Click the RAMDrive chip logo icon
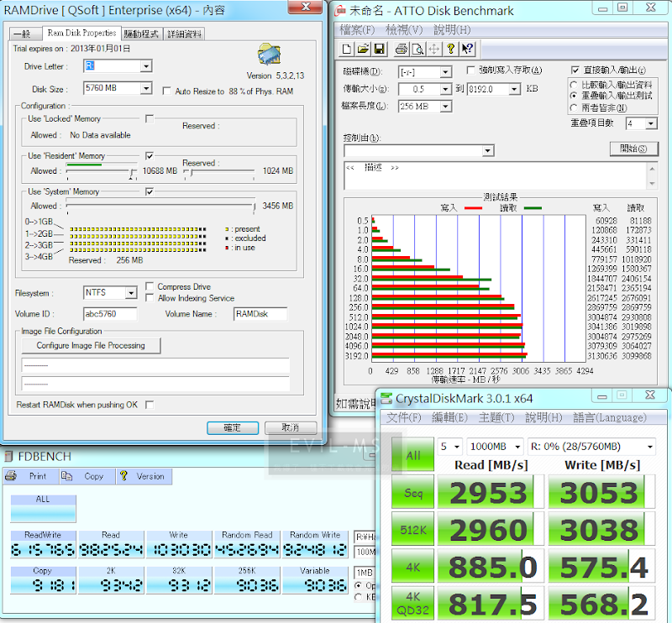Viewport: 672px width, 623px height. tap(269, 55)
